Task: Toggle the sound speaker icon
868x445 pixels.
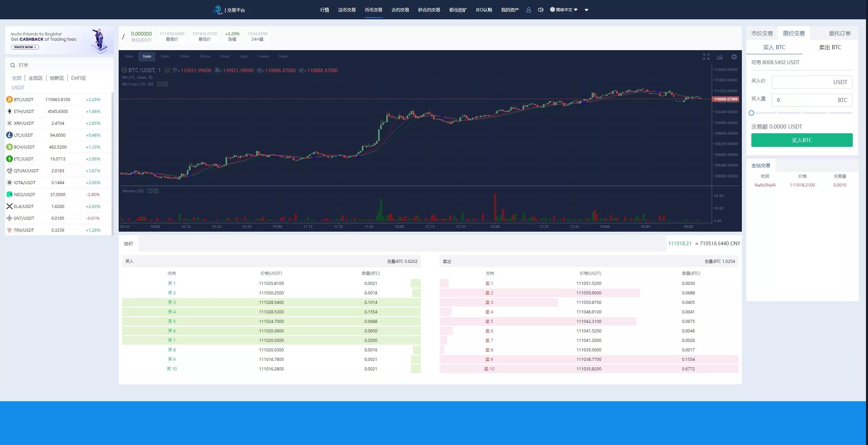Action: [x=540, y=10]
